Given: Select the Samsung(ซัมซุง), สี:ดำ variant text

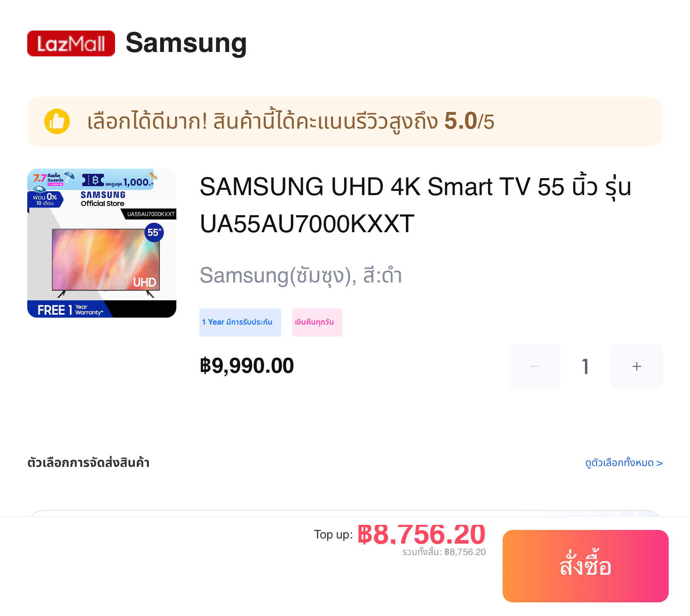Looking at the screenshot, I should click(x=301, y=276).
